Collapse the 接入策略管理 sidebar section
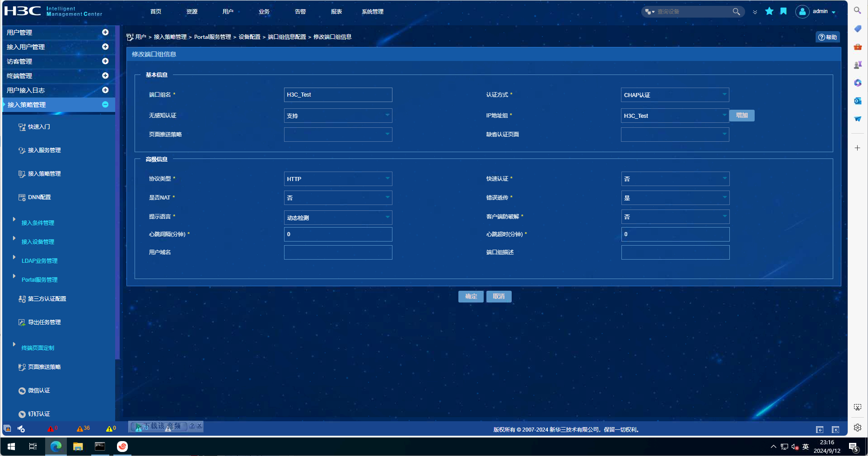The height and width of the screenshot is (456, 868). (x=105, y=105)
